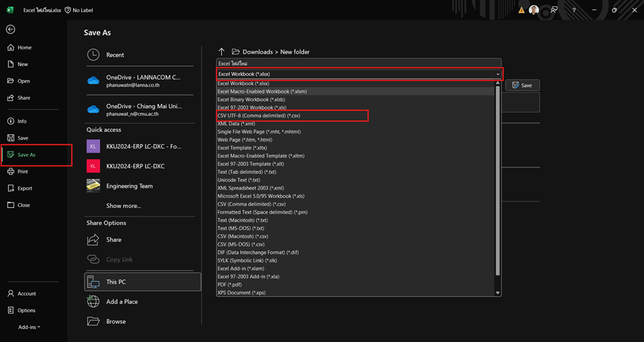Choose Text (Macintosh) (*.txt)
The height and width of the screenshot is (342, 644).
(356, 220)
